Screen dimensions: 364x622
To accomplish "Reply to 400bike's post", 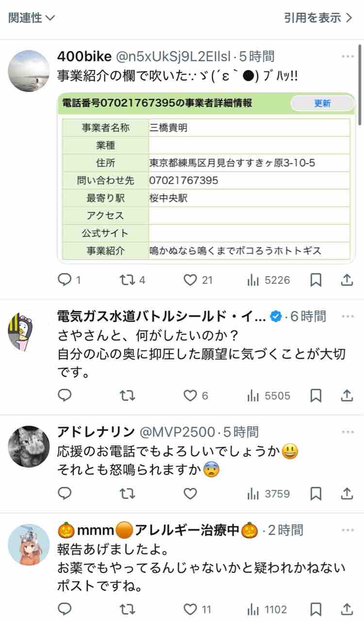I will [69, 280].
